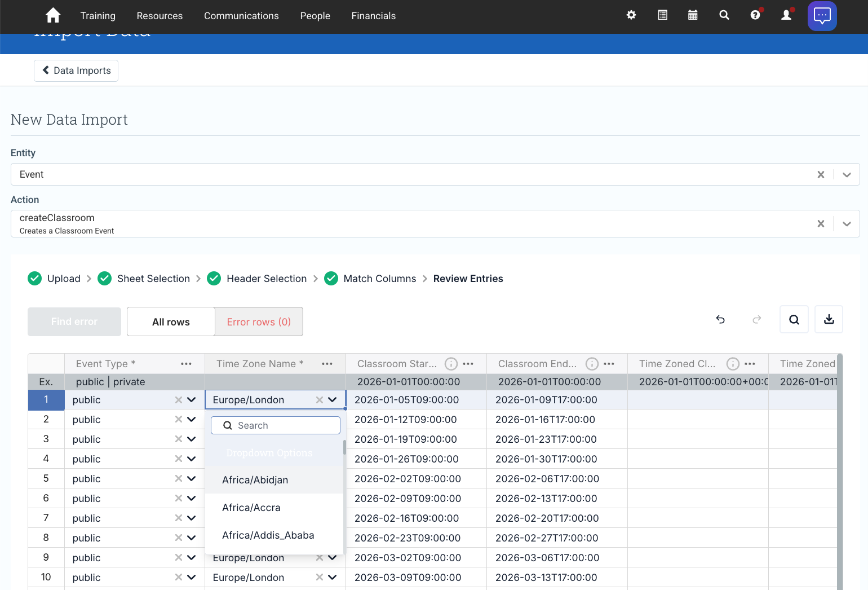
Task: Open the Training menu
Action: click(x=98, y=16)
